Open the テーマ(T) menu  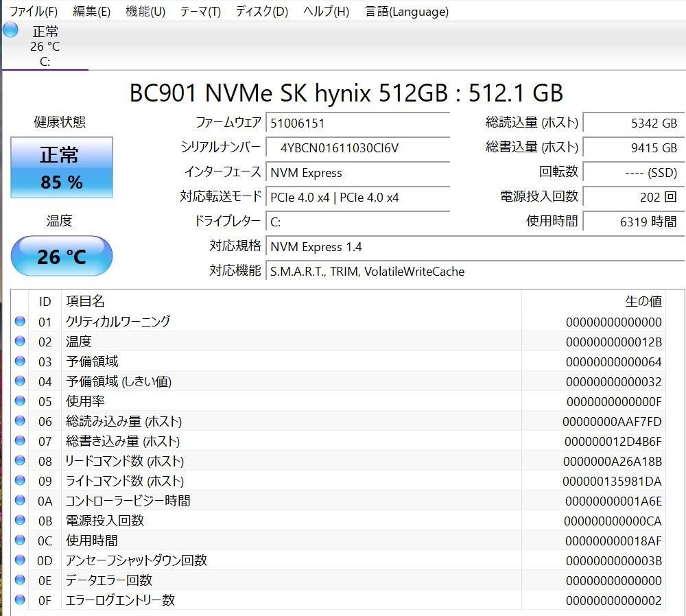click(x=200, y=11)
